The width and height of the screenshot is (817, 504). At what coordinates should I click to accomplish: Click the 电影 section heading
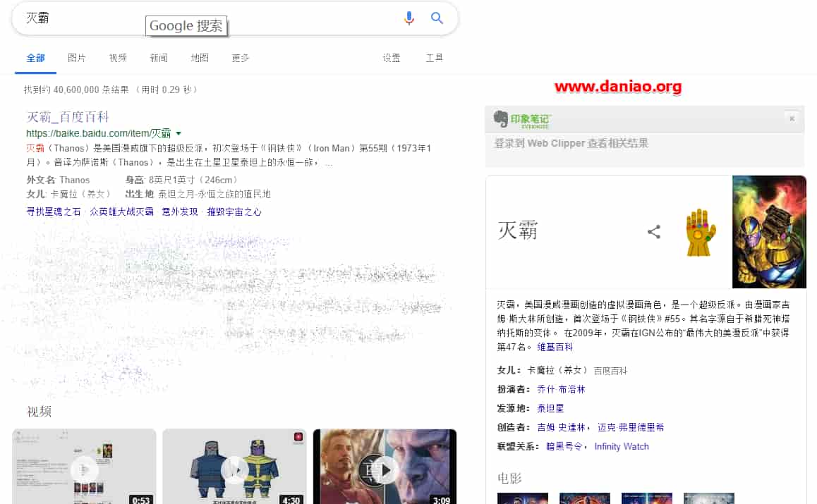click(509, 478)
